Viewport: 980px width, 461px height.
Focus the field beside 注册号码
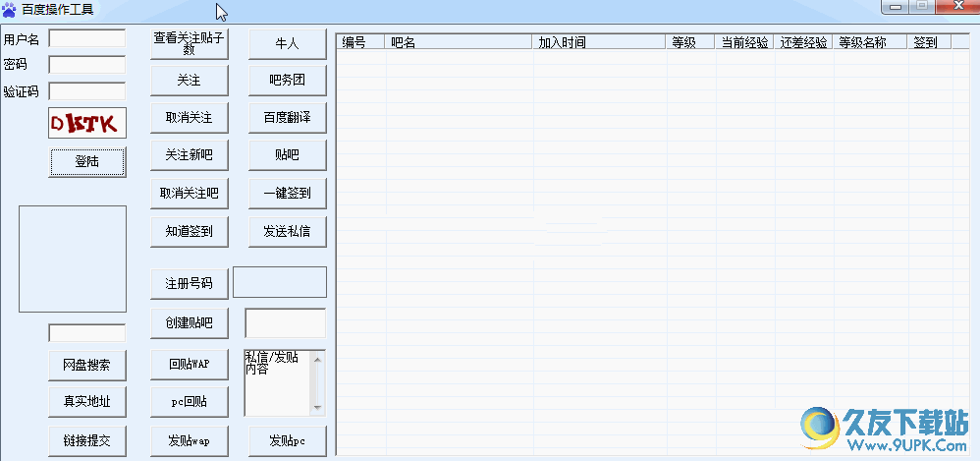[280, 282]
